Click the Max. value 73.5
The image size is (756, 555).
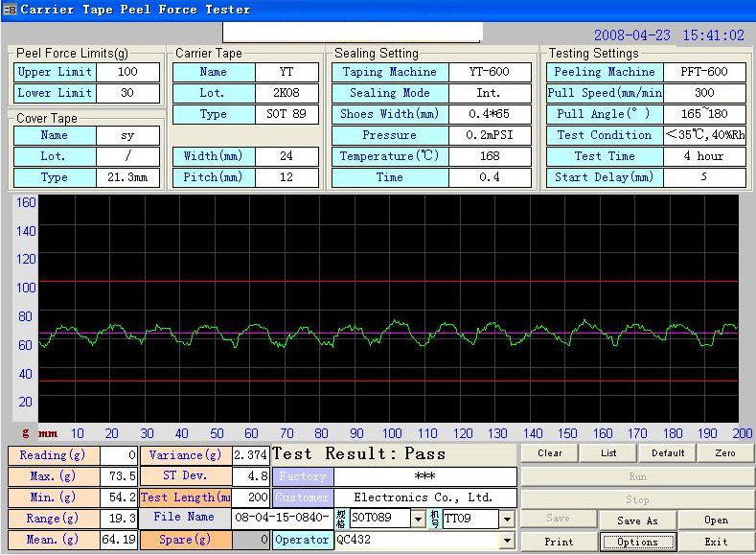point(119,476)
